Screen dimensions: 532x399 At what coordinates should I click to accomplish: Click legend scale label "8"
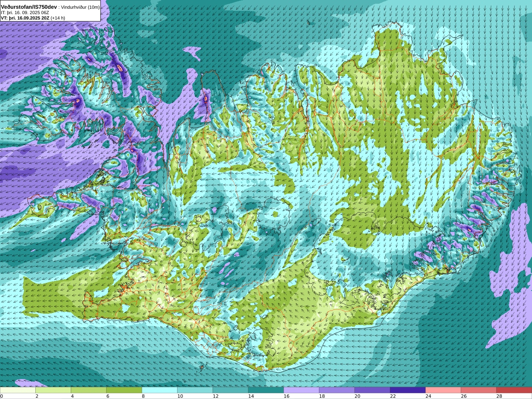coord(143,396)
